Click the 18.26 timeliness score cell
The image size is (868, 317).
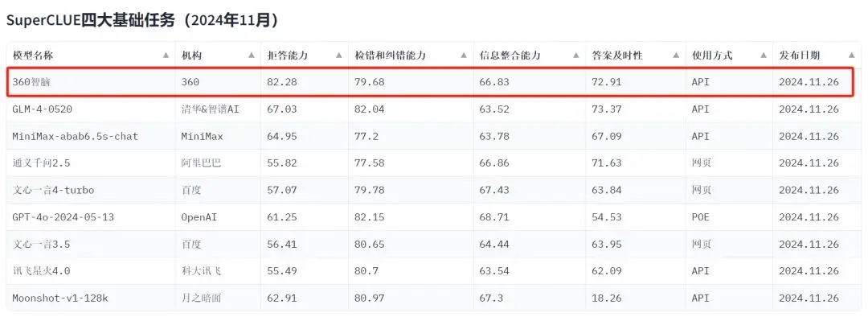[636, 298]
